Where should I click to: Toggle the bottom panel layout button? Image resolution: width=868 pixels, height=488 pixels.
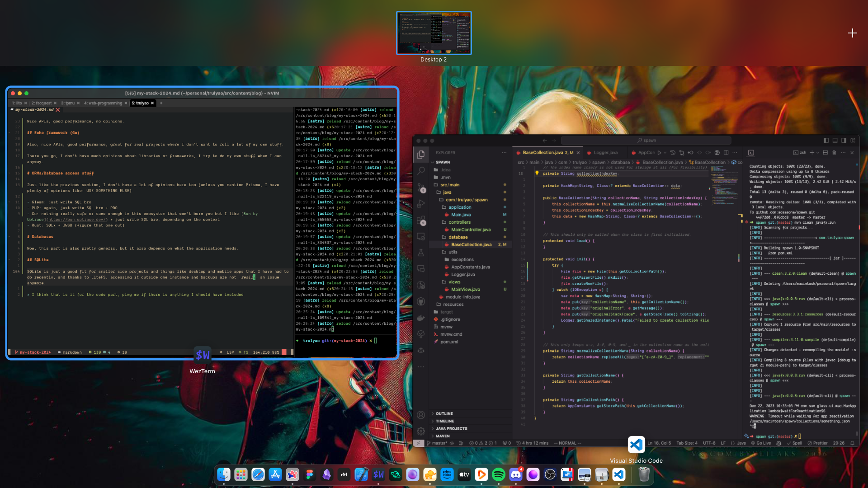[835, 141]
